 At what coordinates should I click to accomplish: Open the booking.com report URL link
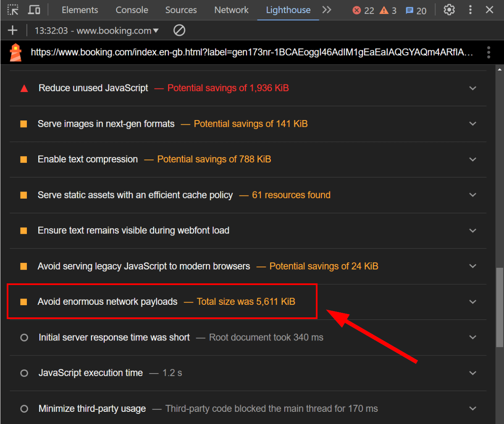coord(252,52)
